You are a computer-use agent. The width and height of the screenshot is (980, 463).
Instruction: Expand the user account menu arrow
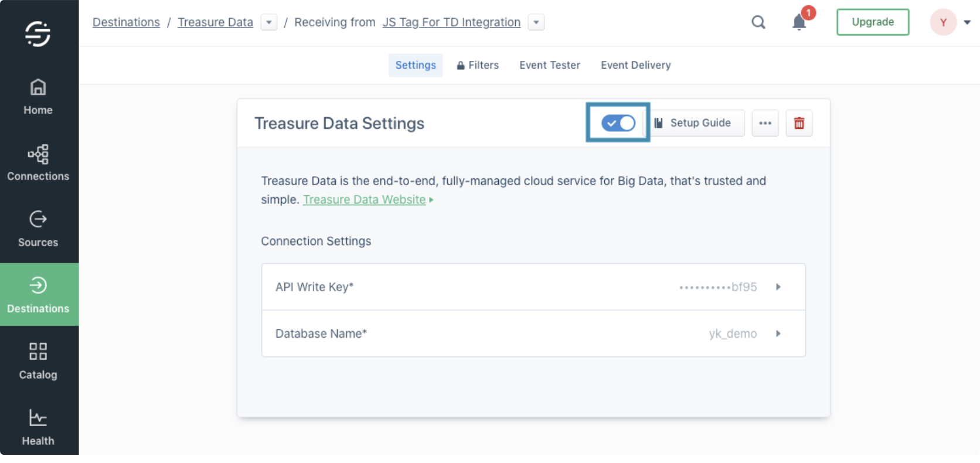967,22
